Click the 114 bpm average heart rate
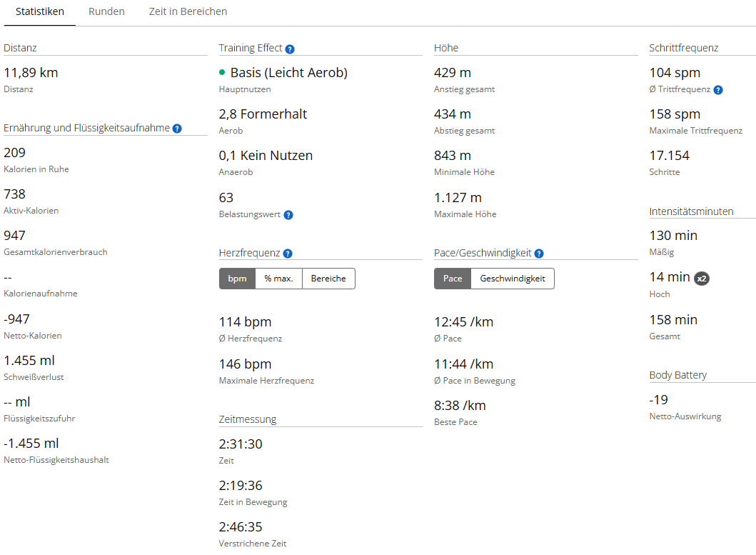 coord(245,322)
